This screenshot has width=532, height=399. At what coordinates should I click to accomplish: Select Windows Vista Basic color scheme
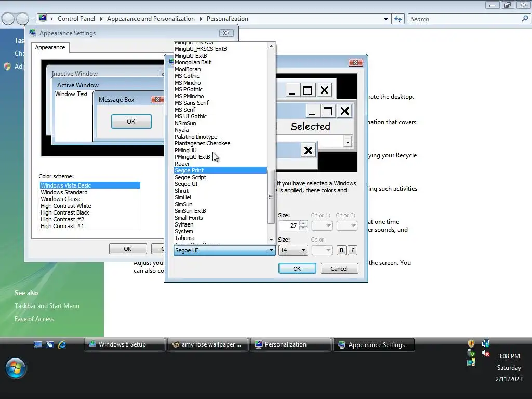point(90,185)
